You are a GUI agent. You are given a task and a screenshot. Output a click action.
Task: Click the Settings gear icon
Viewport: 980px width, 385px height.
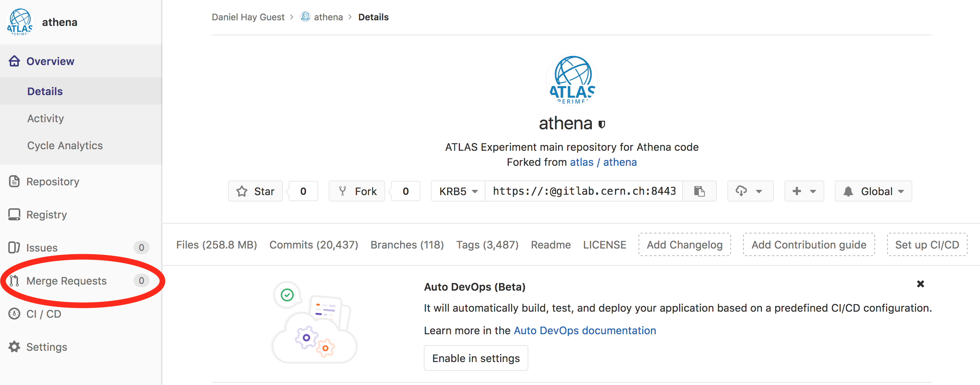(x=14, y=347)
